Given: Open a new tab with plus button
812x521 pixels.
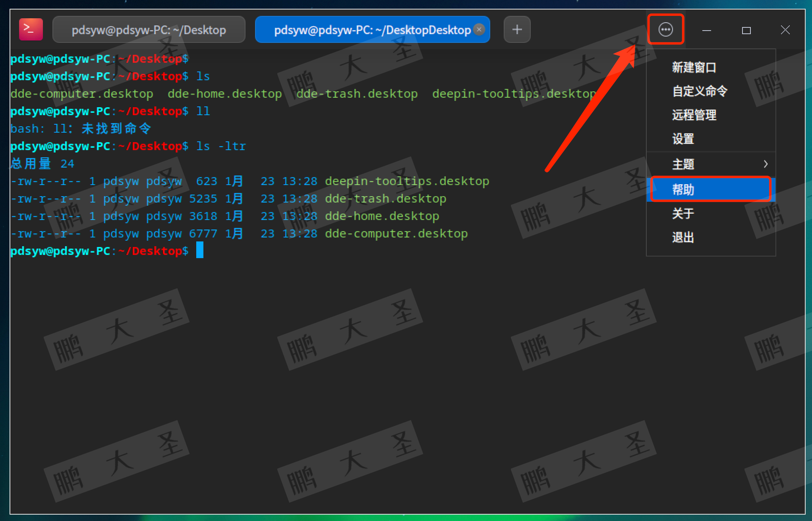Looking at the screenshot, I should point(517,29).
